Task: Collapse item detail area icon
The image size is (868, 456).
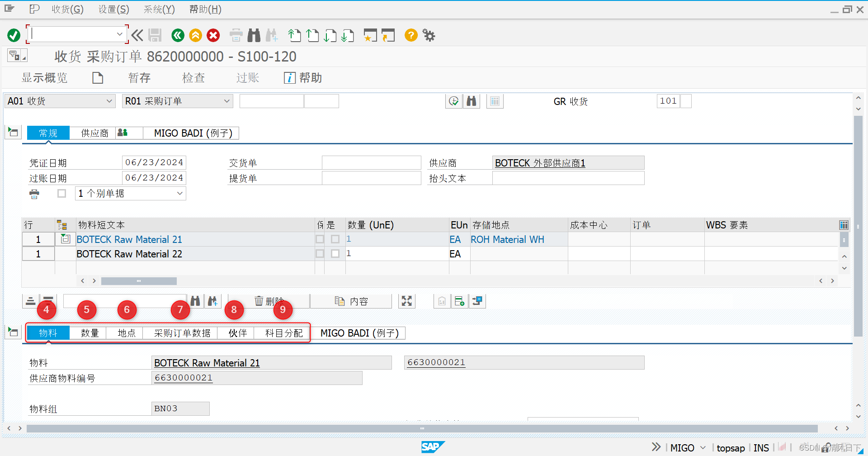Action: point(13,332)
